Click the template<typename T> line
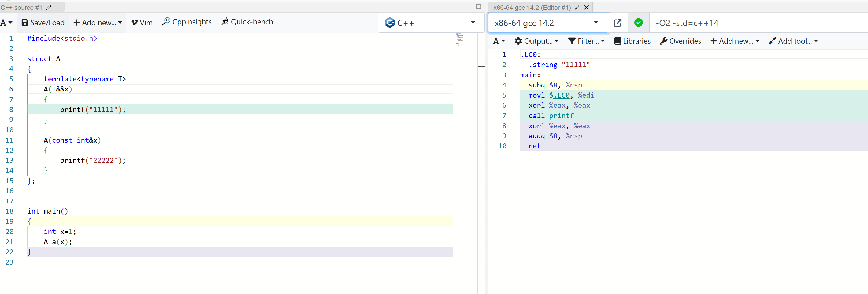 pos(85,79)
